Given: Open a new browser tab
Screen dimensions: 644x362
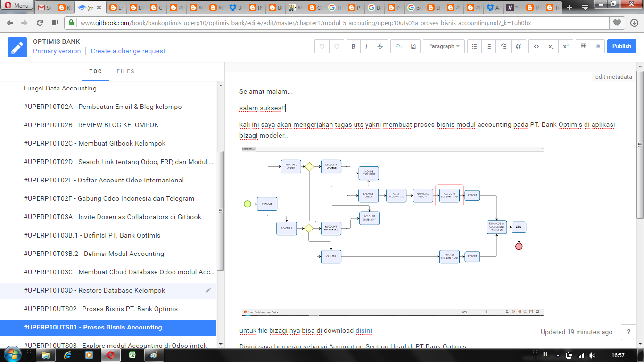Looking at the screenshot, I should pos(570,8).
